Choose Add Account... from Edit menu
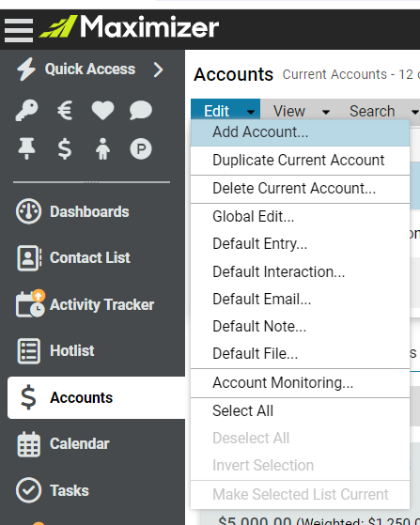Image resolution: width=420 pixels, height=525 pixels. (x=300, y=132)
